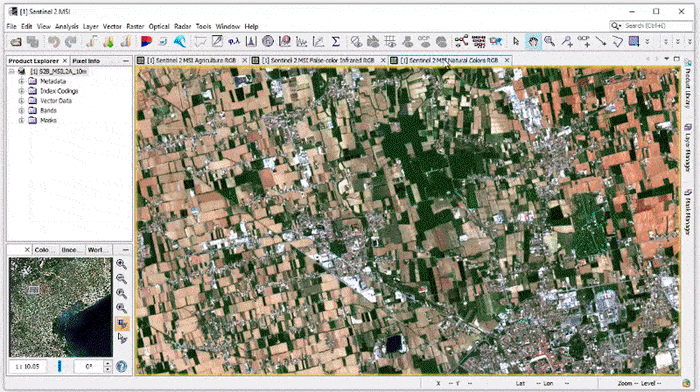Open the Graph Builder node icon
This screenshot has width=700, height=392.
[x=461, y=42]
